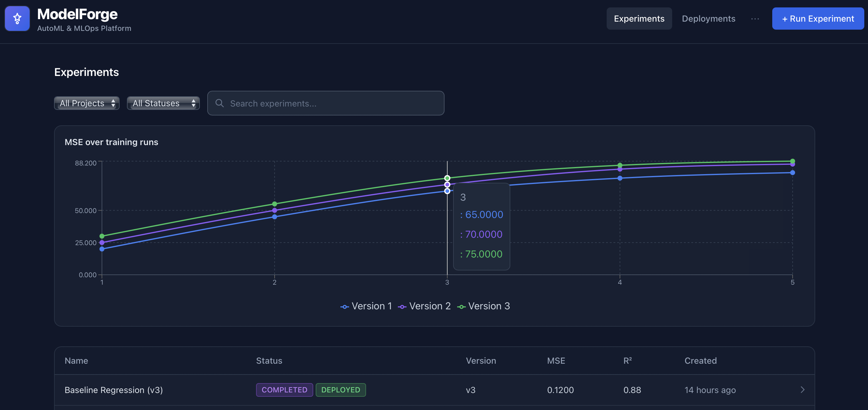The width and height of the screenshot is (868, 410).
Task: Select the highlighted Version 3 point at run 3
Action: tap(447, 178)
